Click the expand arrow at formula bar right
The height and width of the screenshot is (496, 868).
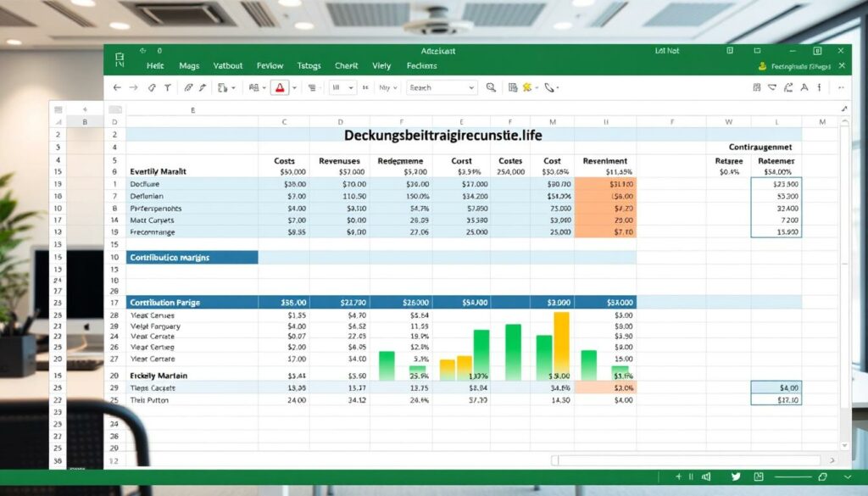coord(844,109)
